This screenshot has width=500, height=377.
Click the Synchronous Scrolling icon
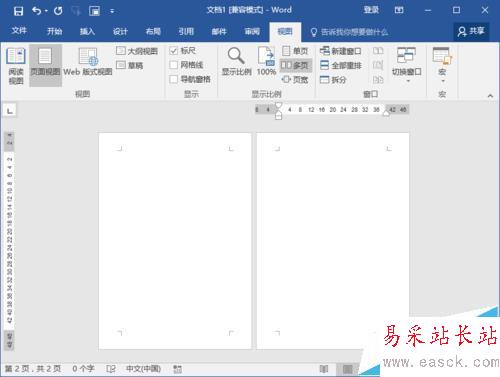point(378,65)
